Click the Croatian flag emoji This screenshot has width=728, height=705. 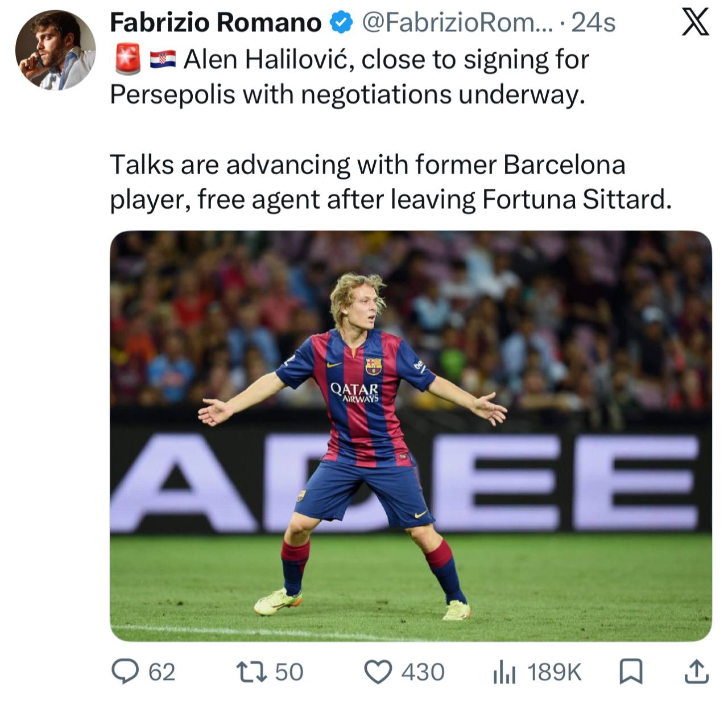(x=163, y=60)
